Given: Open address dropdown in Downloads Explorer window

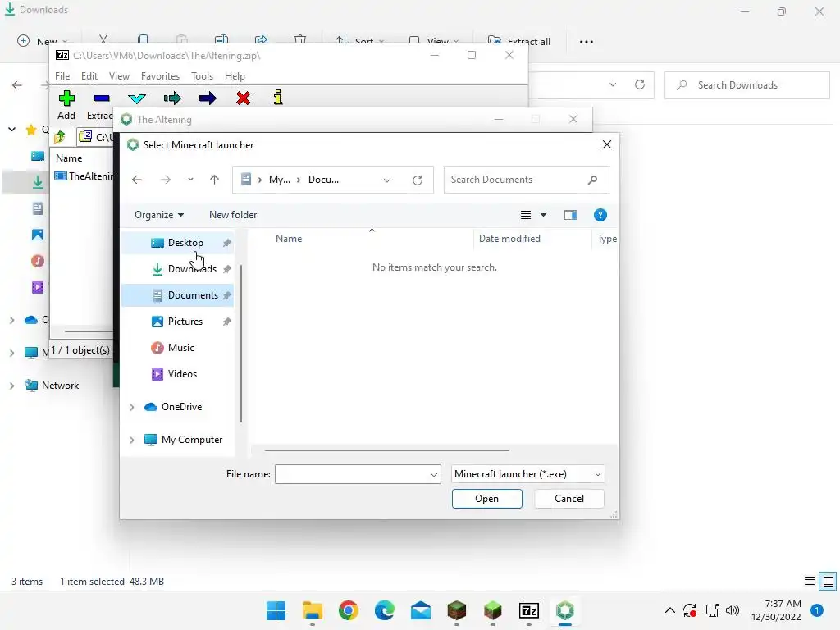Looking at the screenshot, I should 612,84.
